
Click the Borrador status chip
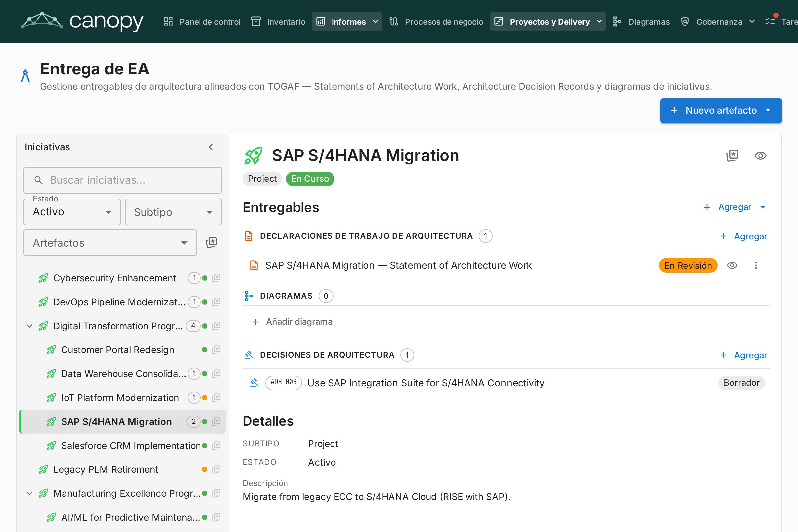click(741, 383)
